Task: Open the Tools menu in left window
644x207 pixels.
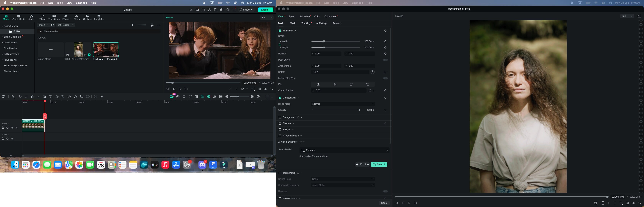Action: (59, 3)
